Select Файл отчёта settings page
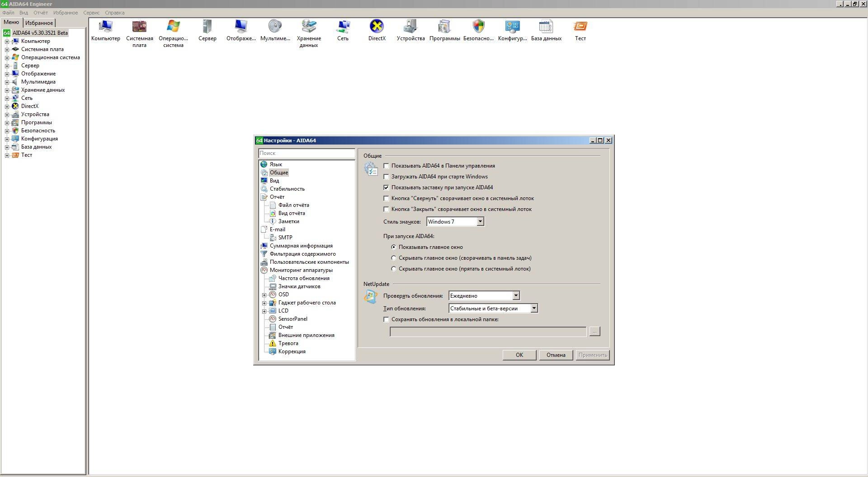The height and width of the screenshot is (477, 868). [x=293, y=205]
